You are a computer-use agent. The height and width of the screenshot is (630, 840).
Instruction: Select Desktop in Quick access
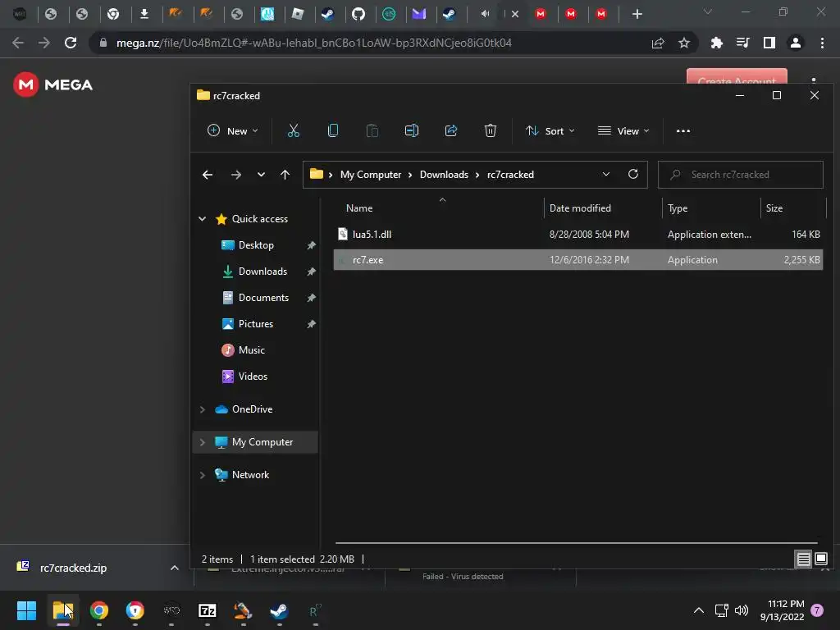coord(256,244)
